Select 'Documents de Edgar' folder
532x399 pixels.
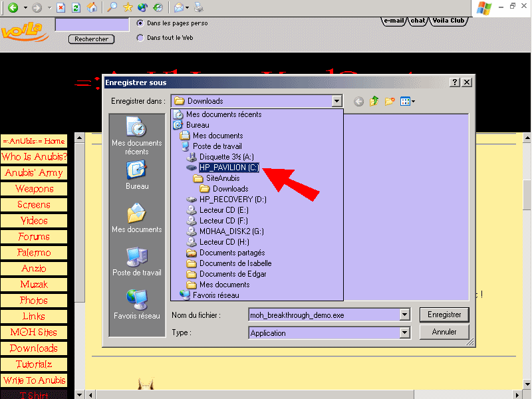(227, 274)
